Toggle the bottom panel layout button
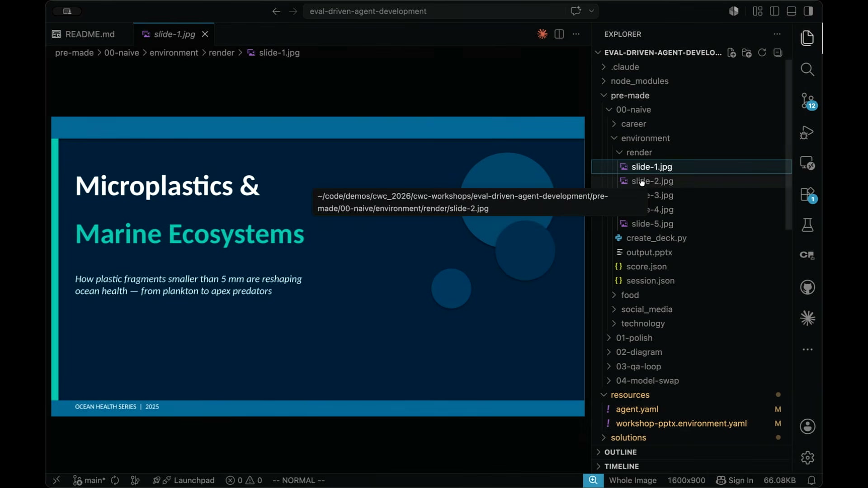Viewport: 868px width, 488px height. click(x=792, y=11)
